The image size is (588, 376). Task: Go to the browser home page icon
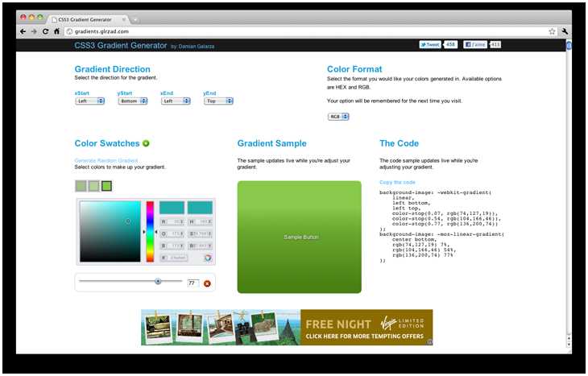[56, 32]
